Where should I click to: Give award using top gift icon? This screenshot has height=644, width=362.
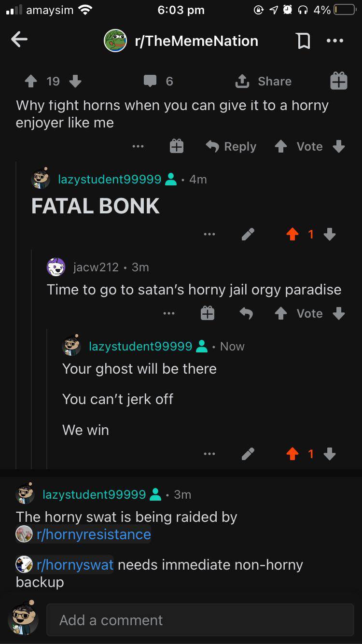coord(338,81)
